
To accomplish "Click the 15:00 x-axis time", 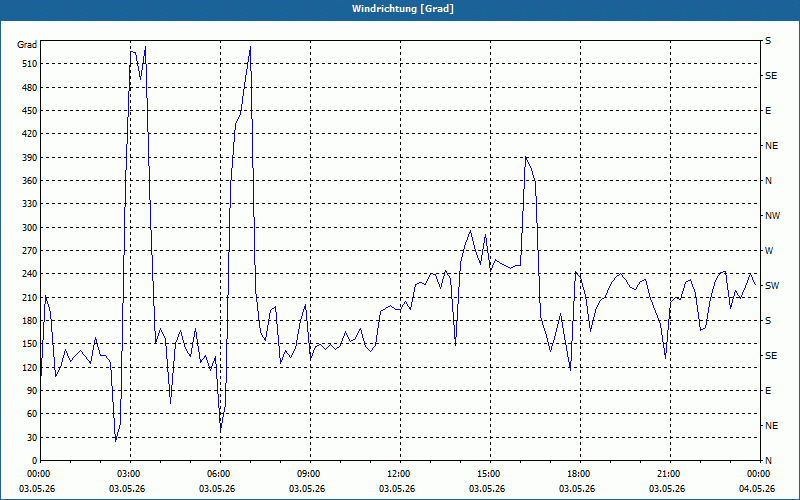I will coord(490,473).
